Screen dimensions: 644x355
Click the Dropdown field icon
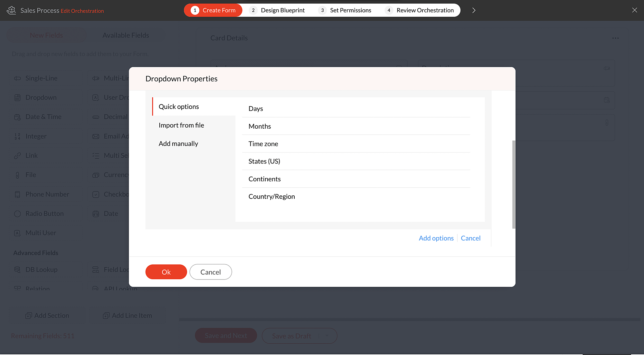(x=17, y=98)
